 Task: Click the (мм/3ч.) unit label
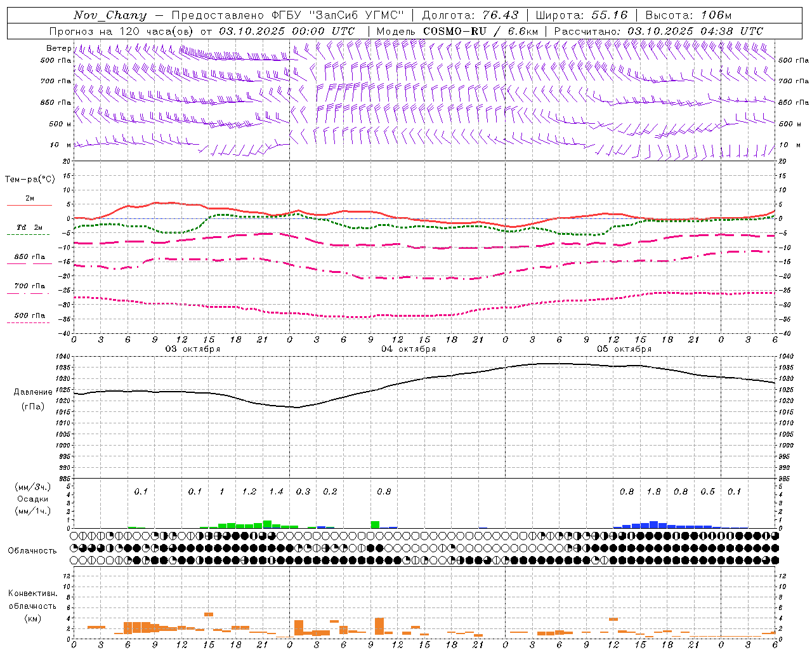(x=32, y=487)
